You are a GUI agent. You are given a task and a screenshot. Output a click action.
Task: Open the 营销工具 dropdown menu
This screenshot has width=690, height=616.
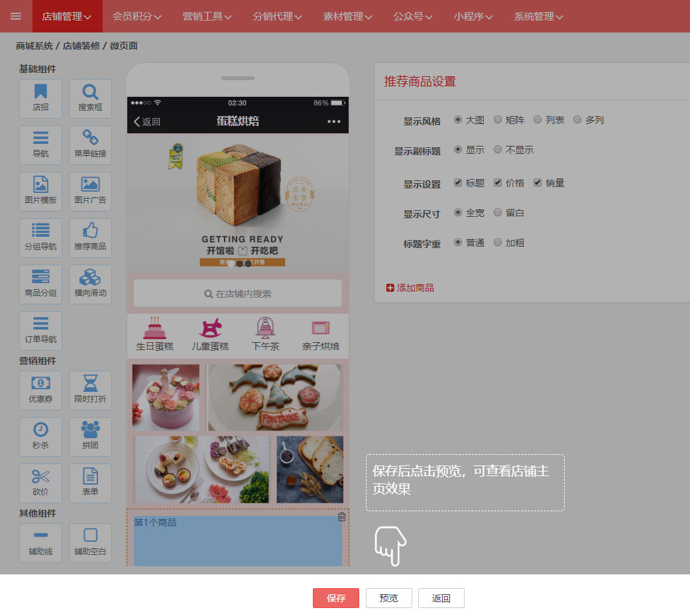[207, 17]
